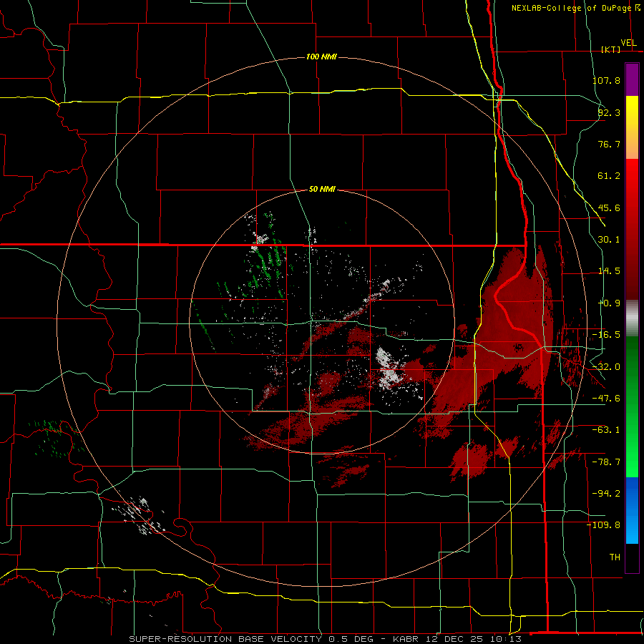Click the 45.6 velocity scale value

[x=609, y=208]
